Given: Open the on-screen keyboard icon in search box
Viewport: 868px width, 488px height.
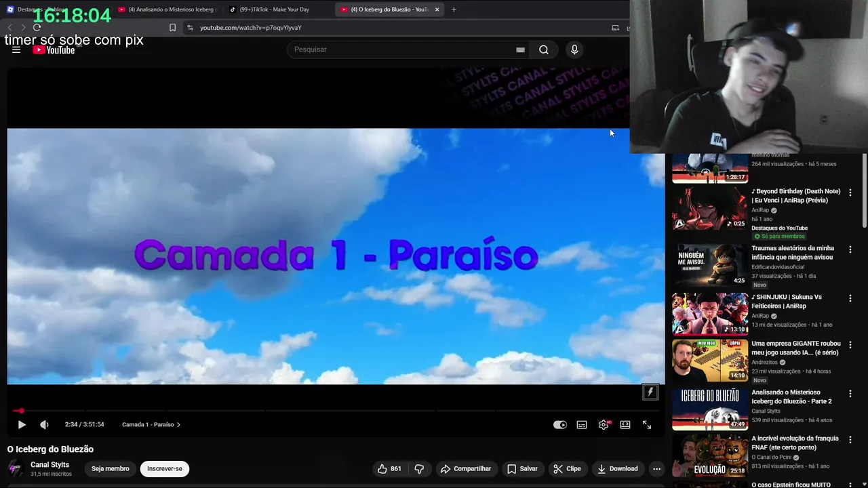Looking at the screenshot, I should (x=520, y=49).
